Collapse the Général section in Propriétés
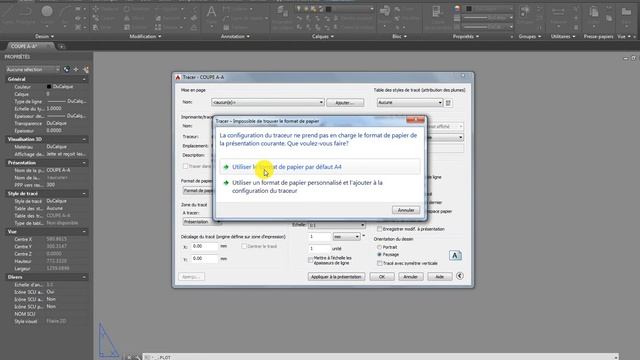Screen dimensions: 640x360 coord(84,79)
